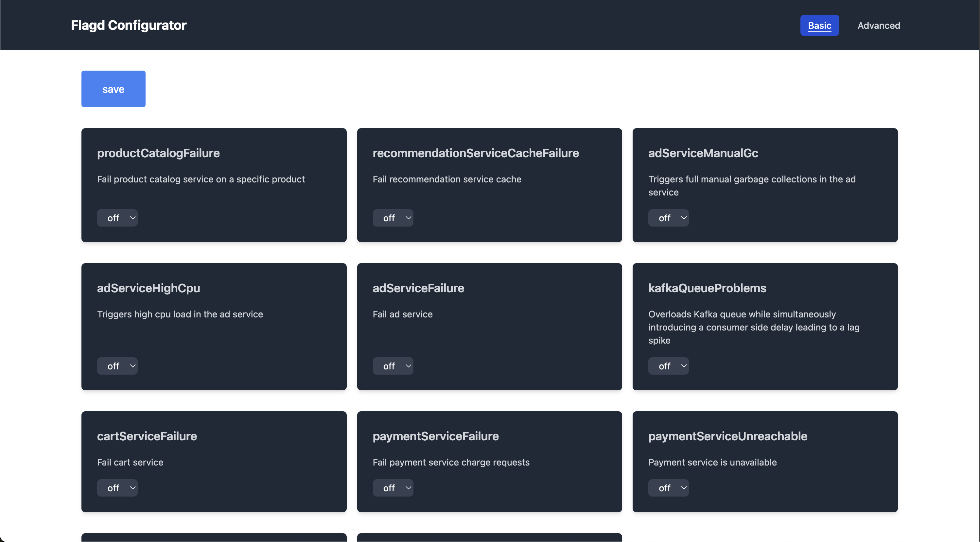980x542 pixels.
Task: Click the recommendationServiceCacheFailure card description
Action: [x=446, y=179]
